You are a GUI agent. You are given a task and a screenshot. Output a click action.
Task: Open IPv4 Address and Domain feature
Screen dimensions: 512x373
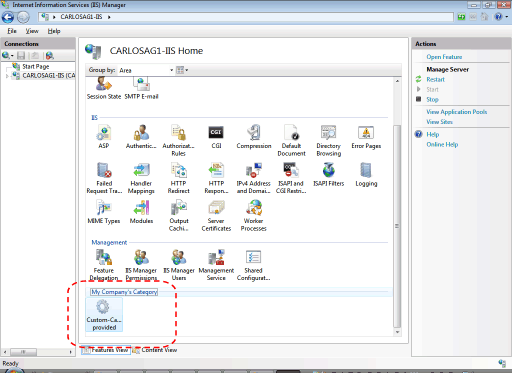point(254,178)
